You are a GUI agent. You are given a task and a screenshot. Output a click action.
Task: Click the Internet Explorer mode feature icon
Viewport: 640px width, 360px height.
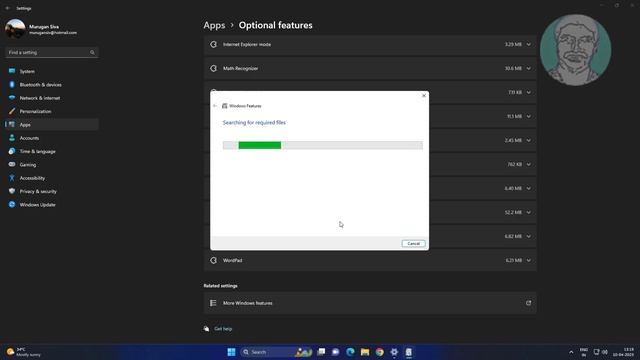click(213, 44)
